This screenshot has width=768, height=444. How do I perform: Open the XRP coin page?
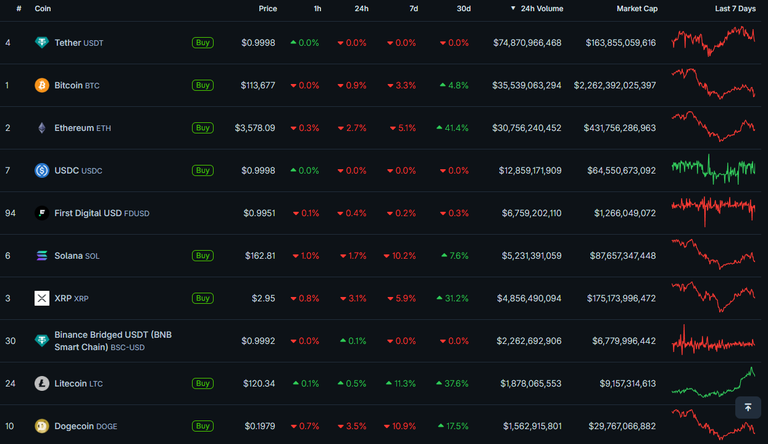(72, 298)
